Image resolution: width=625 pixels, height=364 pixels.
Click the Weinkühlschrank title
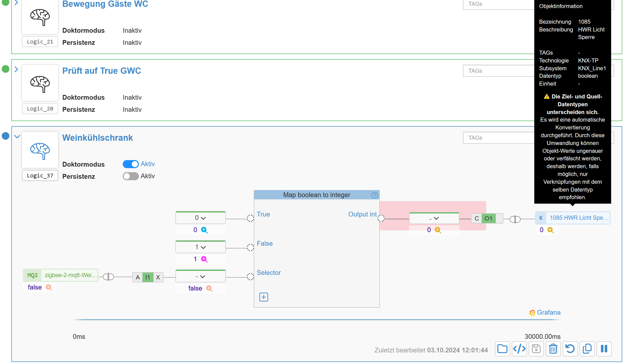click(x=98, y=138)
